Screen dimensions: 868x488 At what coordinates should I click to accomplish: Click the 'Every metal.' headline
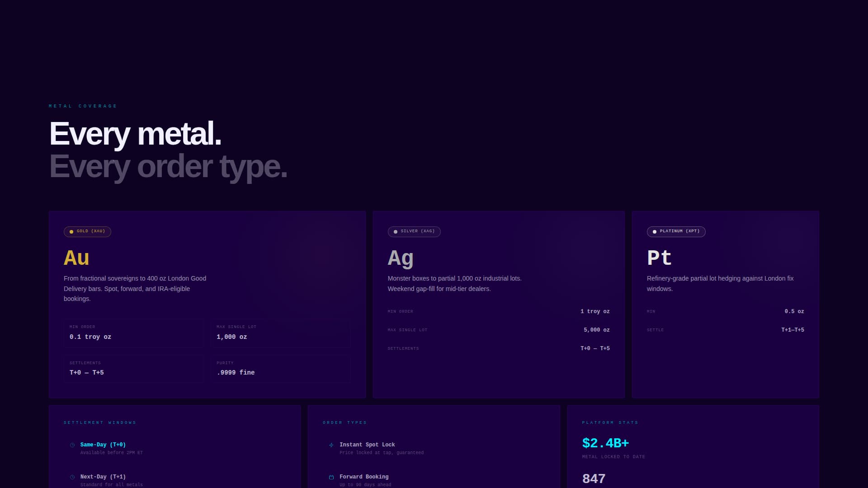tap(135, 134)
